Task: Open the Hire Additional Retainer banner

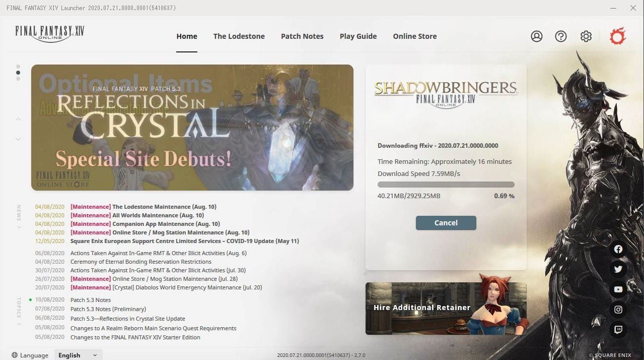Action: 446,308
